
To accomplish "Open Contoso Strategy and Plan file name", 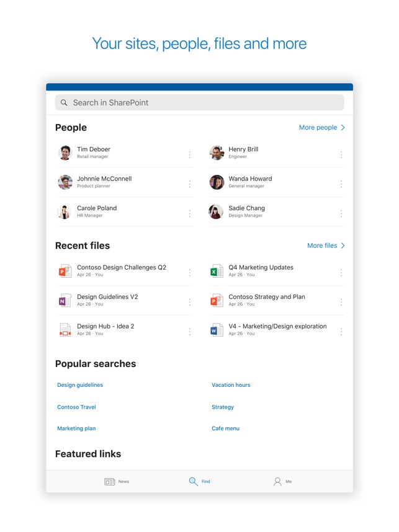I will pyautogui.click(x=267, y=297).
